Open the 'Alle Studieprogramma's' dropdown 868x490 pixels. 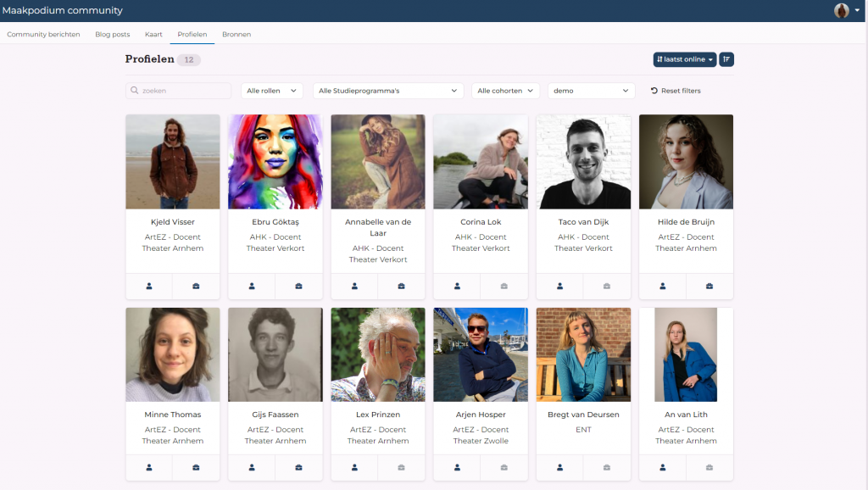[388, 91]
